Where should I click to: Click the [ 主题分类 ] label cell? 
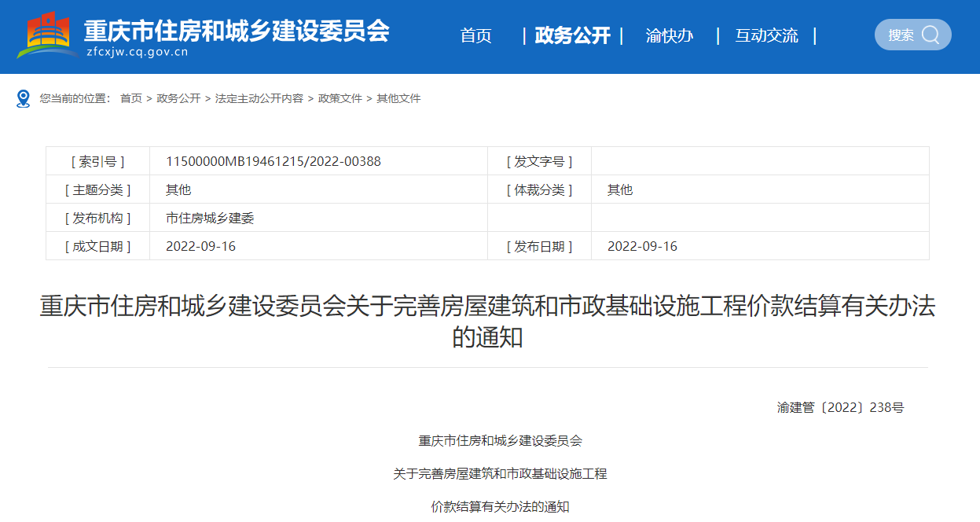click(x=98, y=189)
